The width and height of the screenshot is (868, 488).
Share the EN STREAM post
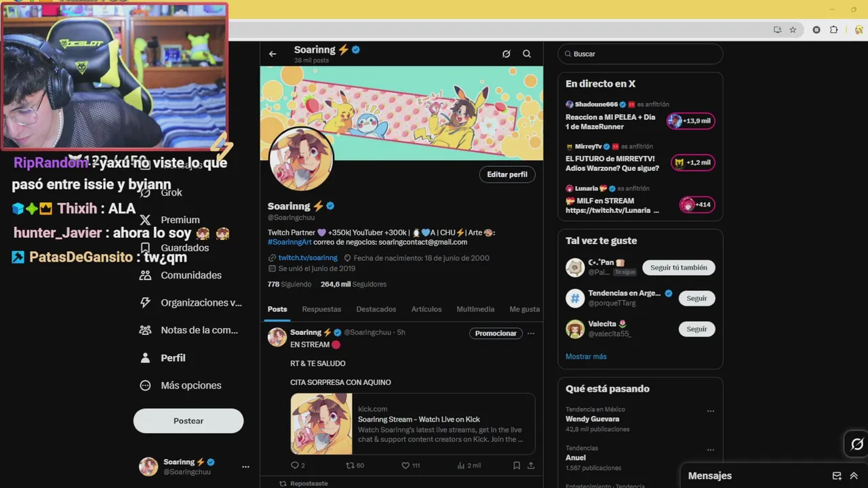point(531,466)
